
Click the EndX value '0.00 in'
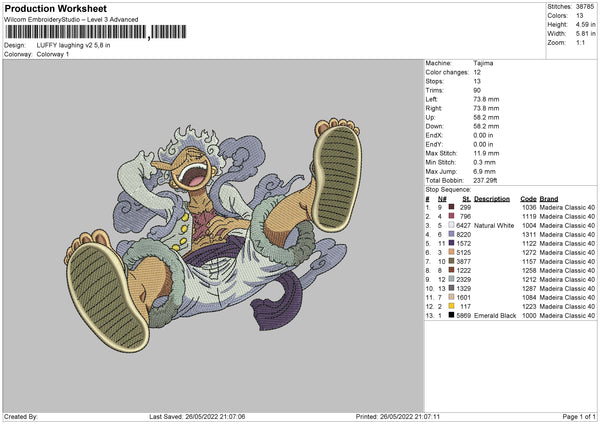tap(483, 135)
